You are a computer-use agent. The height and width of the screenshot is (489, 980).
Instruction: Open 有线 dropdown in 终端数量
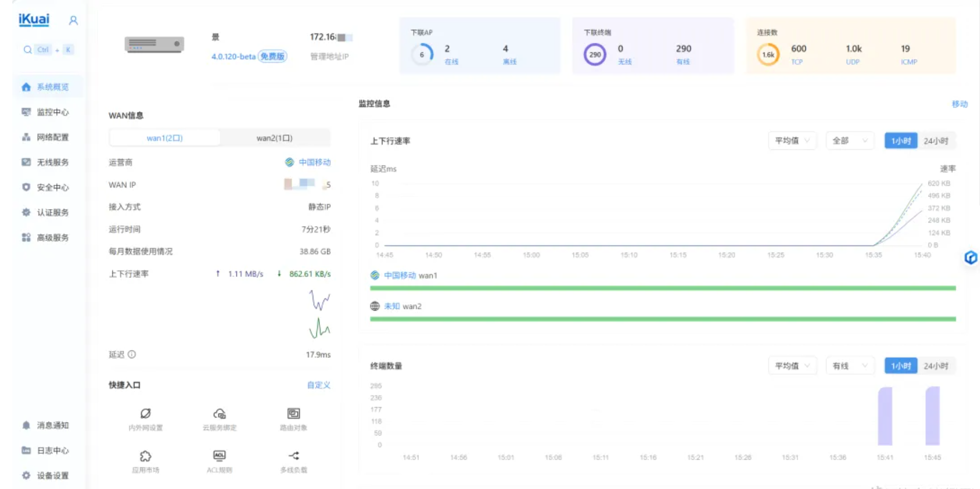click(850, 365)
